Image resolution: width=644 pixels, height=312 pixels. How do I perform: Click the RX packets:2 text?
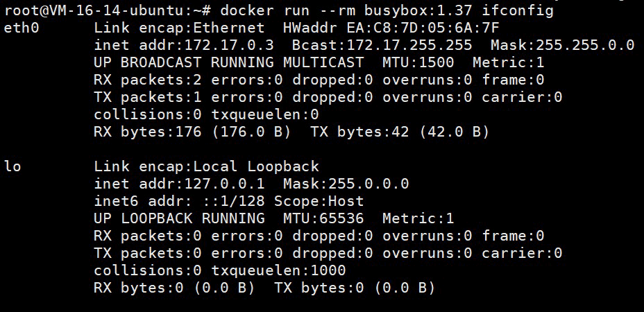(147, 80)
